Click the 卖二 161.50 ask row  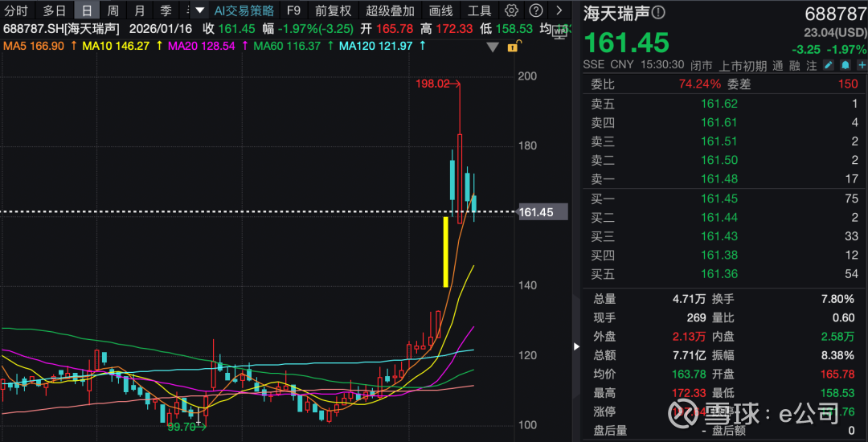pyautogui.click(x=723, y=160)
